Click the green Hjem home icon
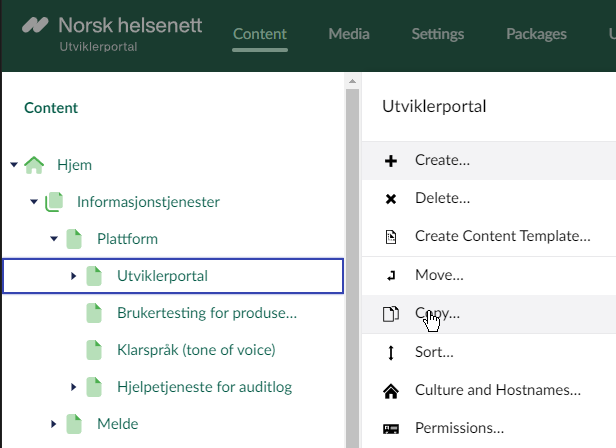Image resolution: width=616 pixels, height=448 pixels. click(34, 165)
